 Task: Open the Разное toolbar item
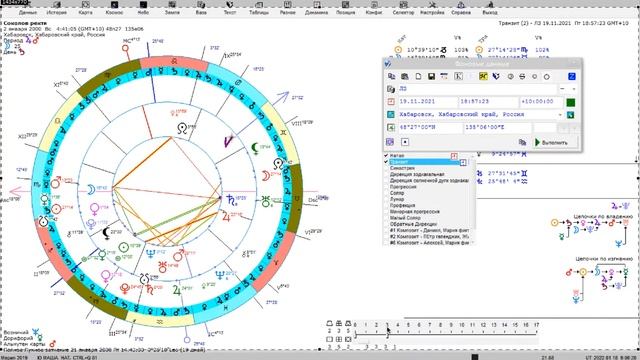coord(288,8)
